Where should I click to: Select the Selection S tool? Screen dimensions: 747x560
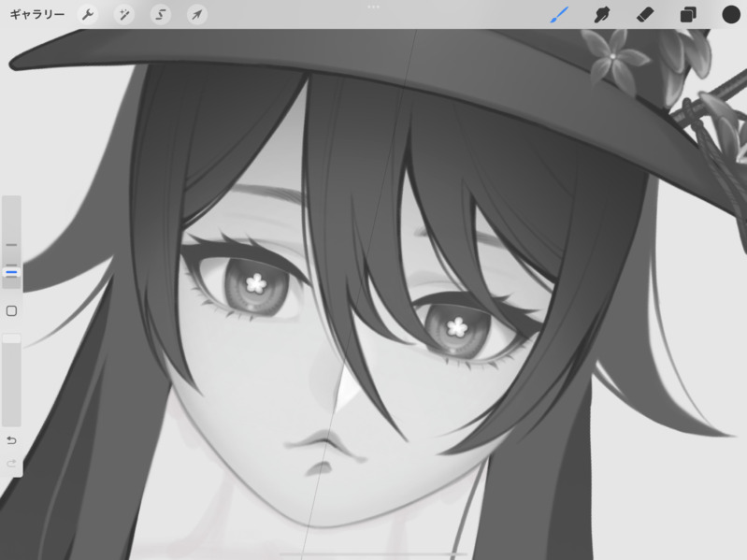[x=161, y=14]
